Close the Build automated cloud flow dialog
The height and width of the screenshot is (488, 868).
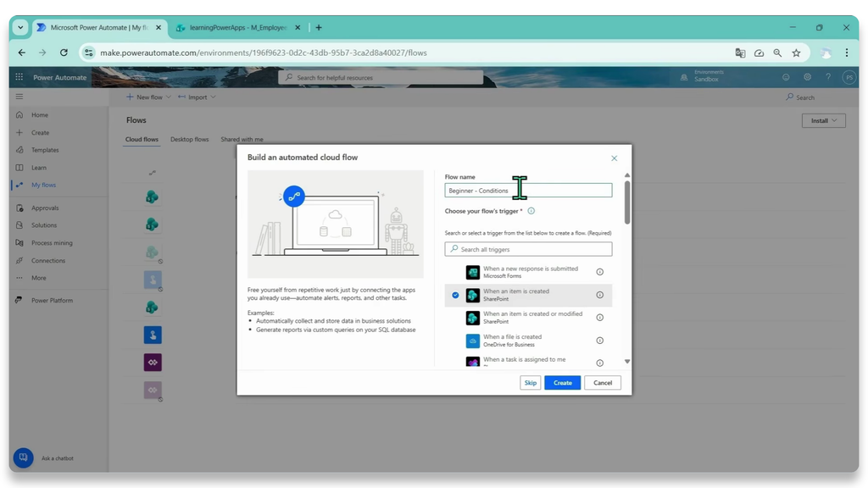point(614,158)
